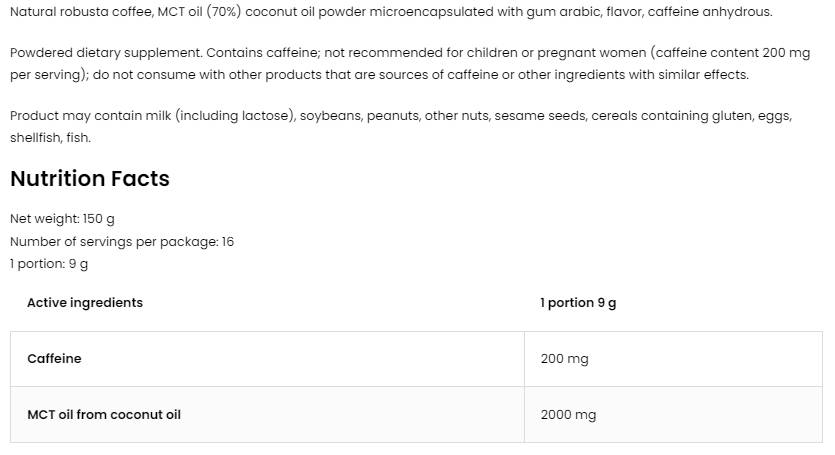Click the '1 portion 9 g' column header
The height and width of the screenshot is (455, 835).
tap(578, 303)
